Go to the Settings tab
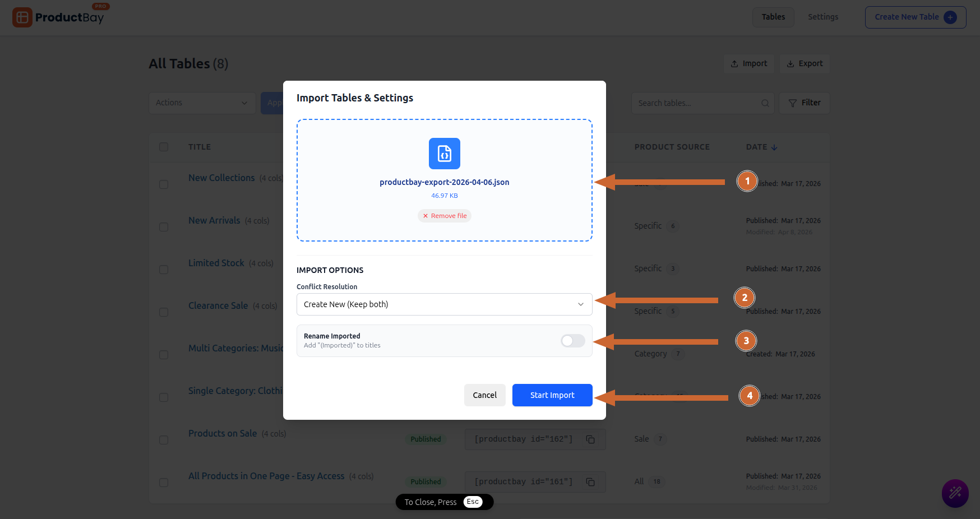This screenshot has height=519, width=980. coord(822,17)
